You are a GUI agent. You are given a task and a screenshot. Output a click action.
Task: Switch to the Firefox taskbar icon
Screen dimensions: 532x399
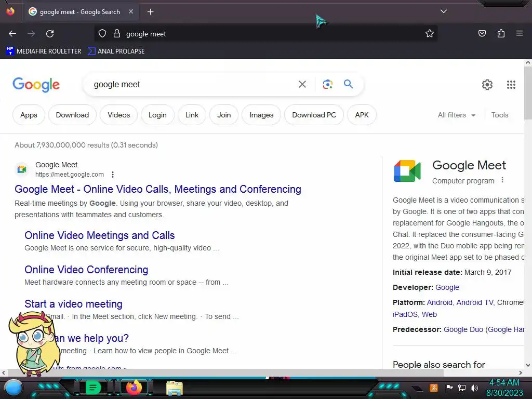point(134,388)
